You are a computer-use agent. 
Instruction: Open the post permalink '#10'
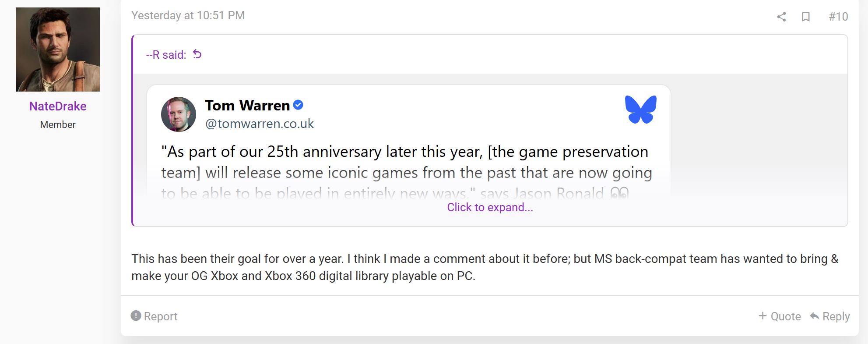click(838, 17)
